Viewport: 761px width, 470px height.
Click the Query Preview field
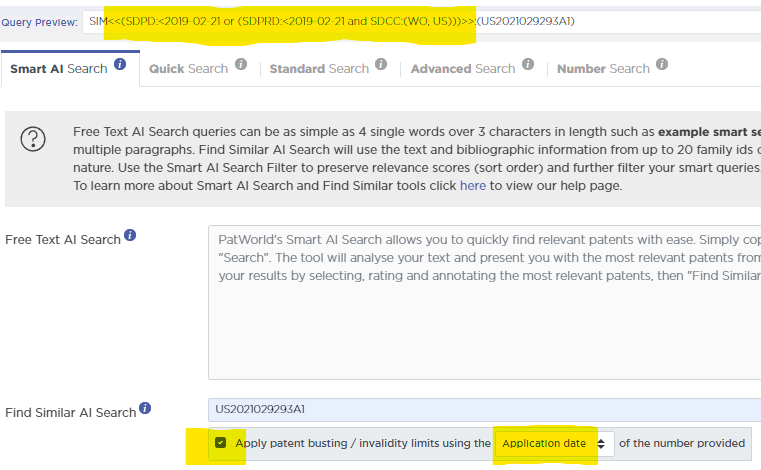point(421,22)
